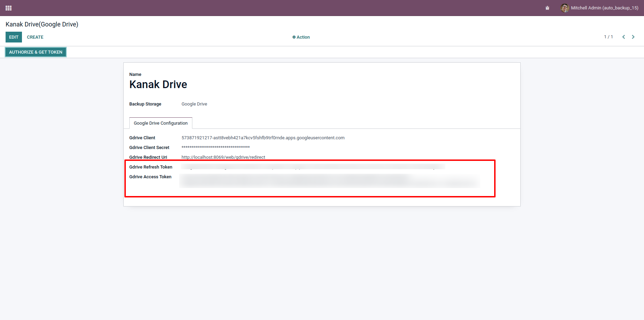Click the CREATE button
644x320 pixels.
click(x=35, y=37)
